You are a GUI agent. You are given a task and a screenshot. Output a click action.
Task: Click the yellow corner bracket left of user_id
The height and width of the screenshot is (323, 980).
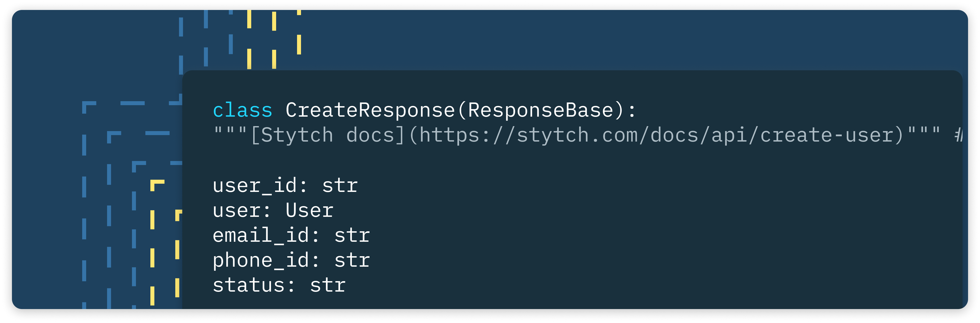click(x=157, y=185)
